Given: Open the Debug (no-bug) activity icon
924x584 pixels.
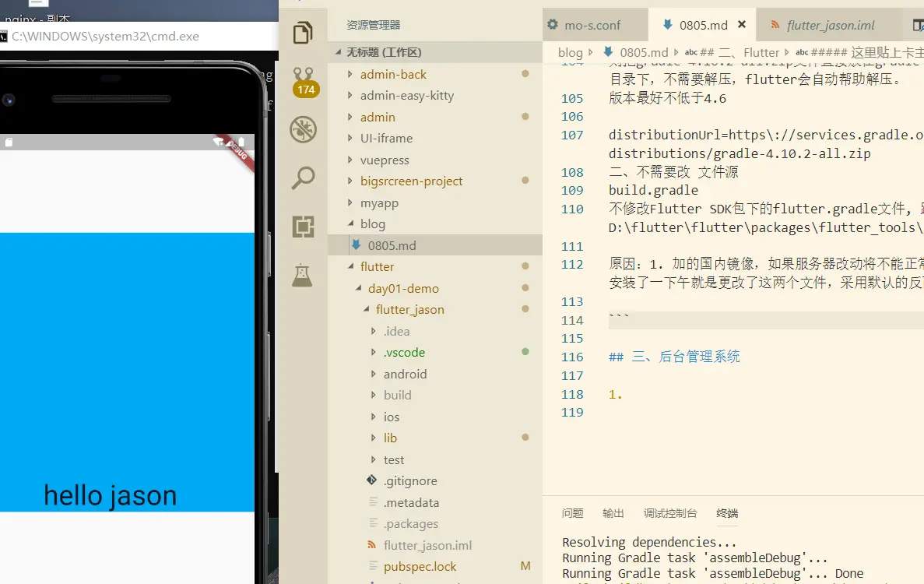Looking at the screenshot, I should point(303,129).
